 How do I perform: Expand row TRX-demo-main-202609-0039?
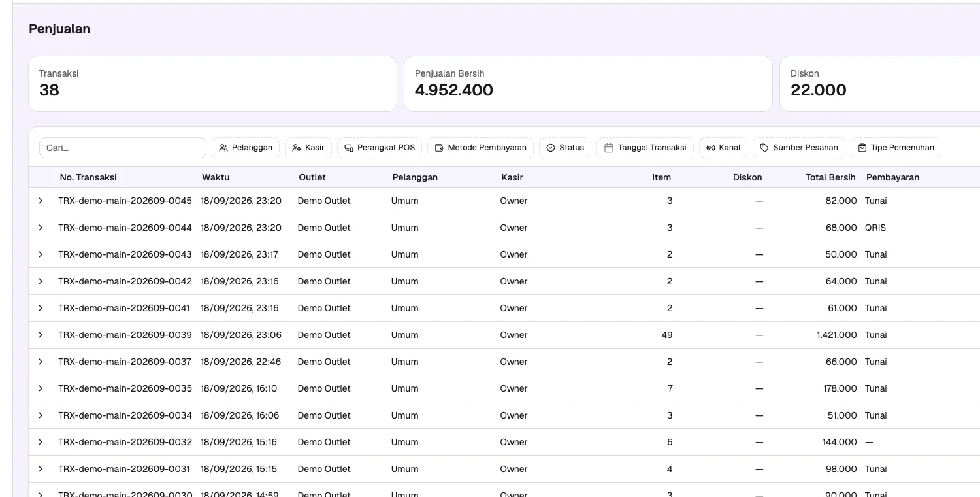41,335
